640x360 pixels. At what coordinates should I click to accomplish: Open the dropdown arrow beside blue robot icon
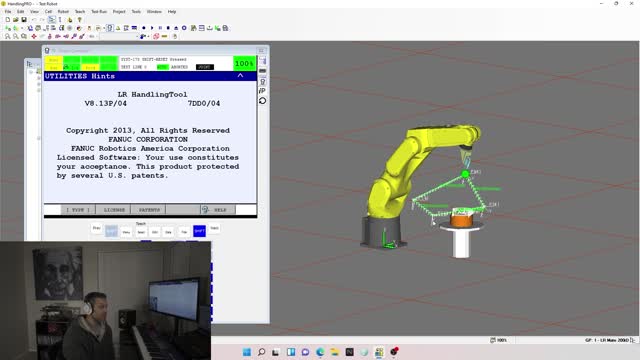147,36
